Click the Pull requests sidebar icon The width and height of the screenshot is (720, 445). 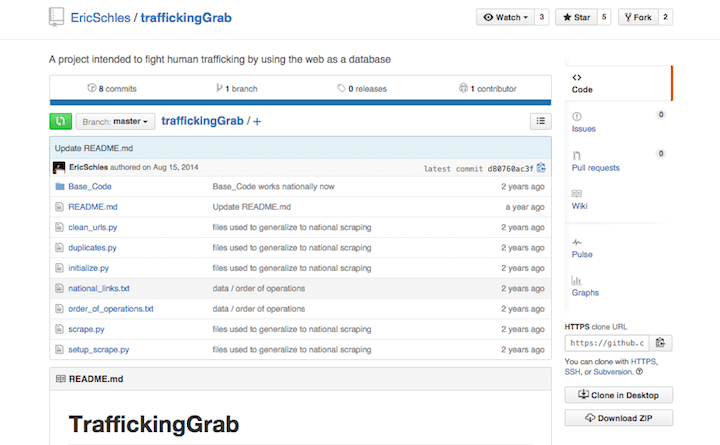click(x=577, y=155)
